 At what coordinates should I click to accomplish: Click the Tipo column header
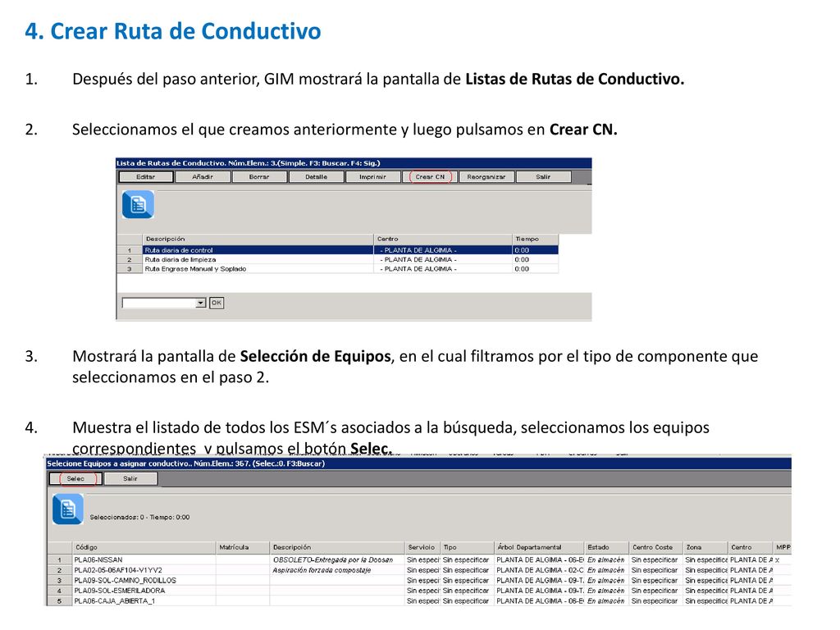tap(468, 547)
